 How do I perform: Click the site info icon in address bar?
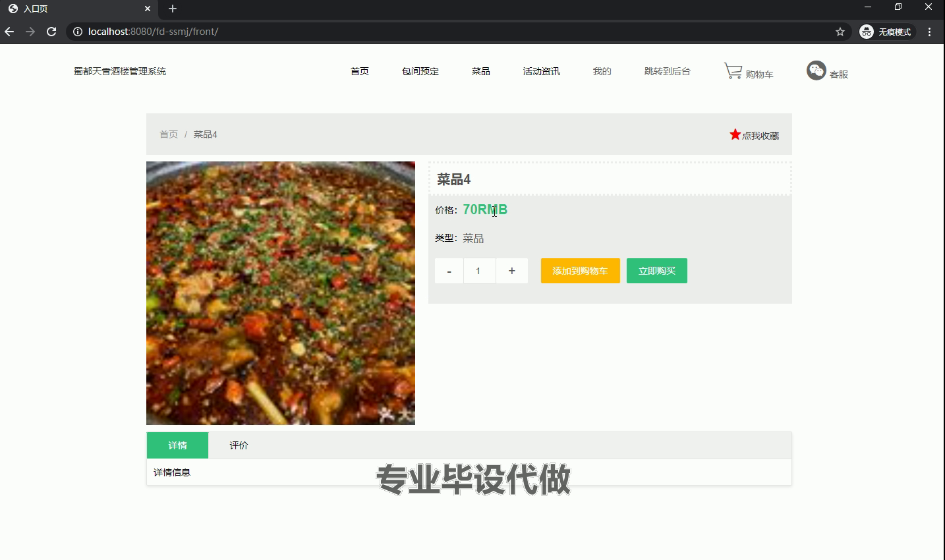tap(78, 32)
